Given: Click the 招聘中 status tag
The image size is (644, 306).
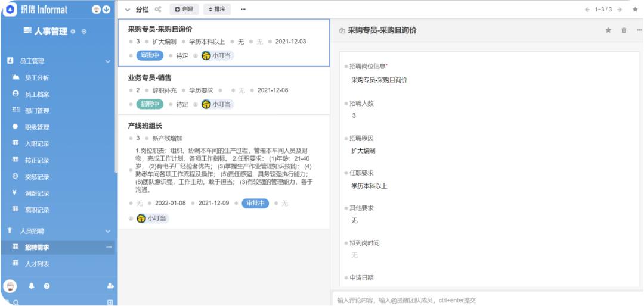Looking at the screenshot, I should coord(150,104).
